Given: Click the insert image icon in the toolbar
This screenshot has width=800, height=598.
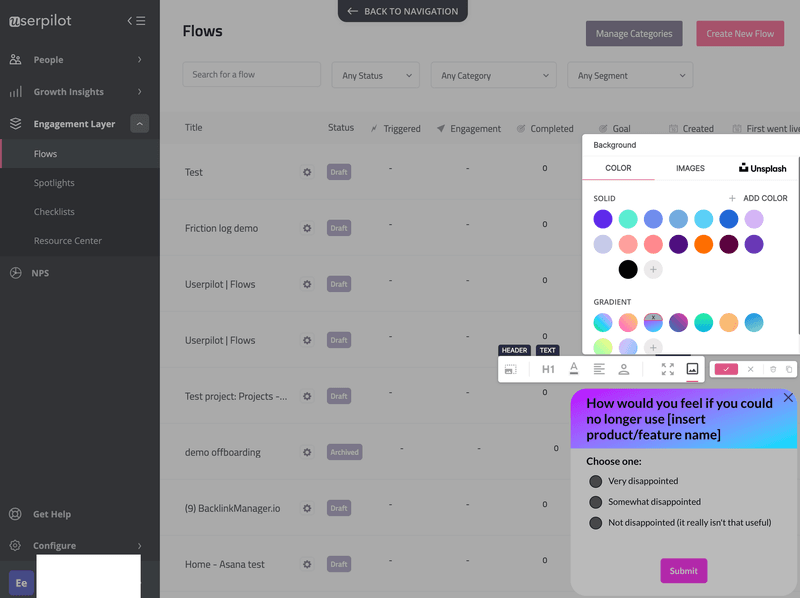Looking at the screenshot, I should coord(691,368).
